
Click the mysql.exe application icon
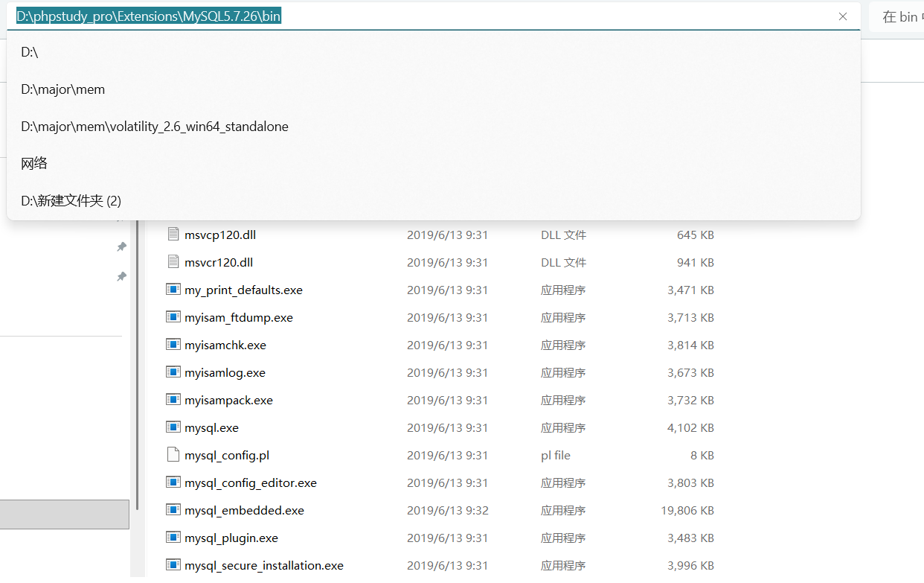[173, 427]
